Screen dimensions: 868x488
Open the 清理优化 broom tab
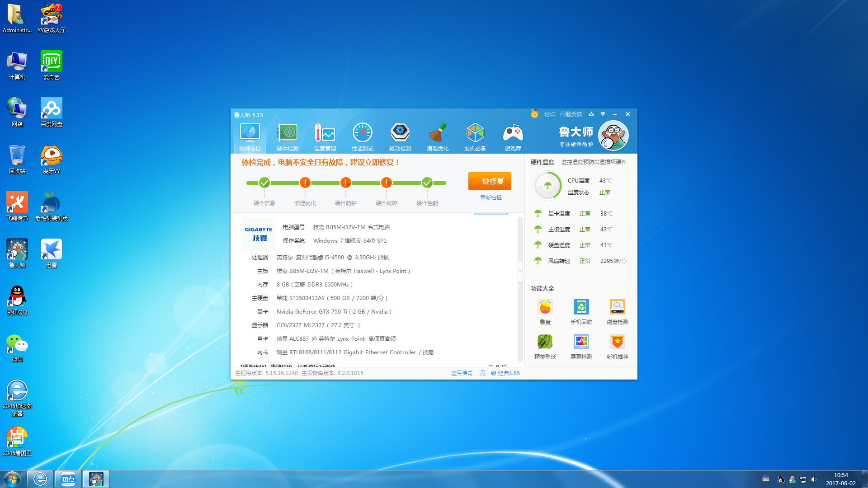[438, 137]
